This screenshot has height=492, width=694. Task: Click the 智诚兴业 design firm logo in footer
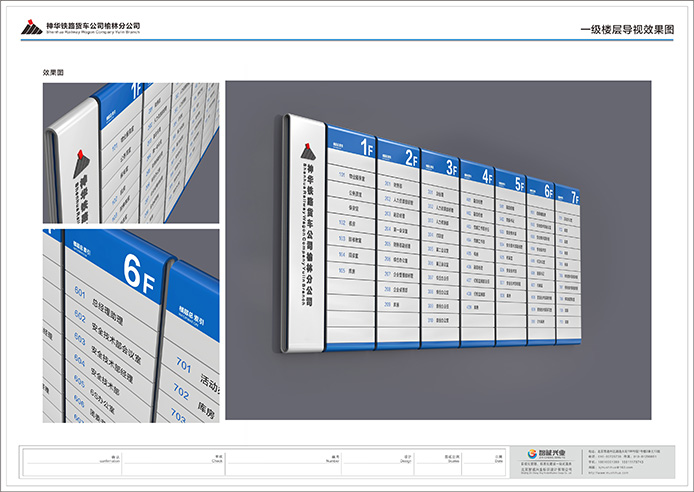546,454
